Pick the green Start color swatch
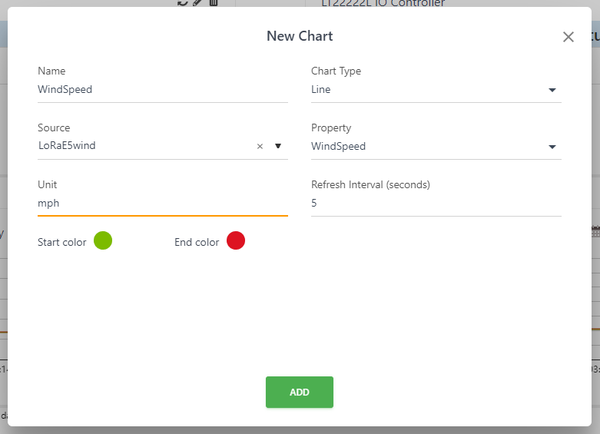The height and width of the screenshot is (434, 600). [102, 241]
